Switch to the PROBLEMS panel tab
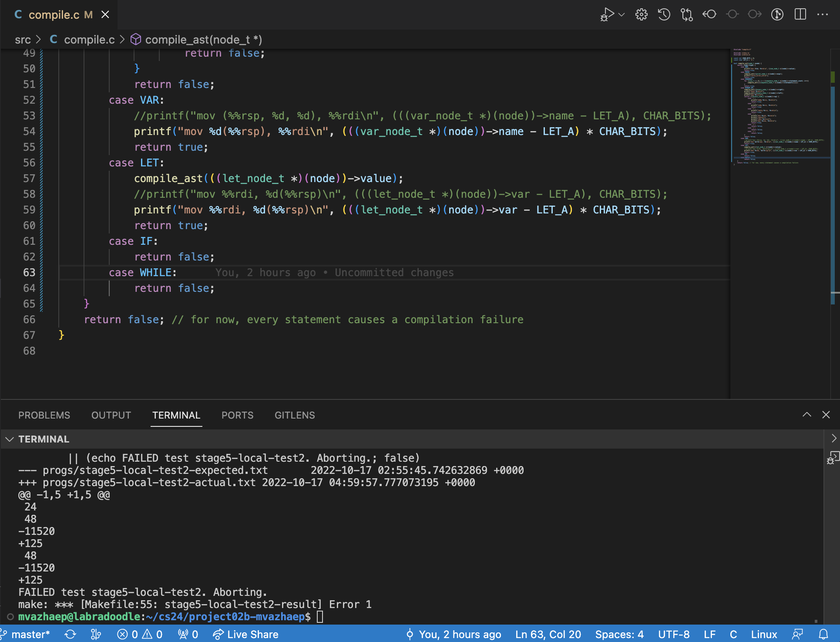 (44, 415)
